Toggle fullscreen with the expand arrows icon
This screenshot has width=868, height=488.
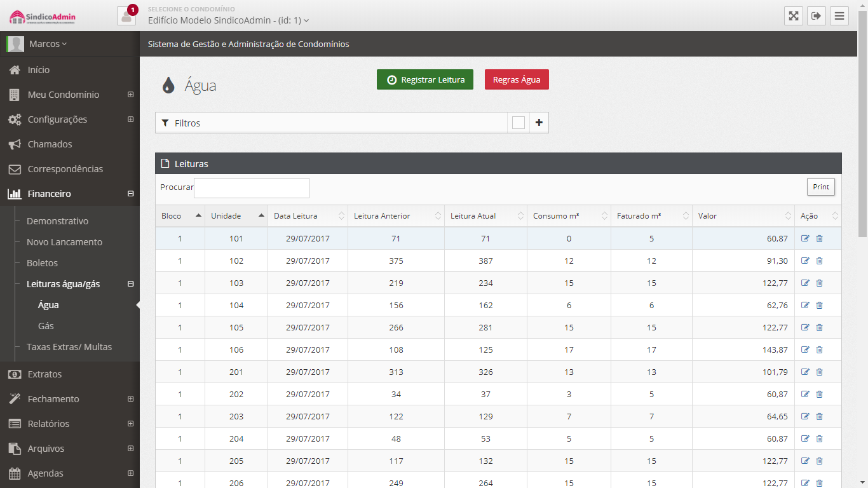coord(794,16)
